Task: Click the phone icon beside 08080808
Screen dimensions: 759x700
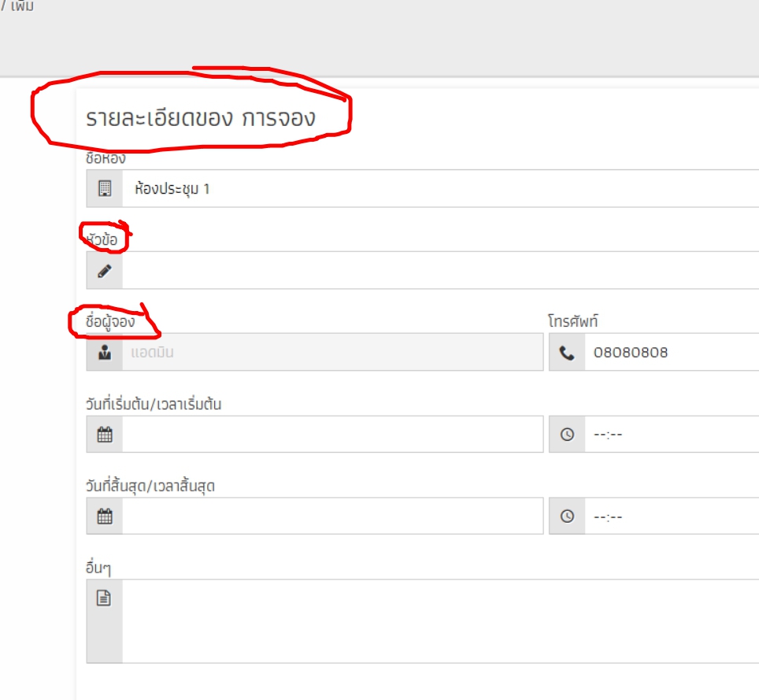Action: (x=567, y=353)
